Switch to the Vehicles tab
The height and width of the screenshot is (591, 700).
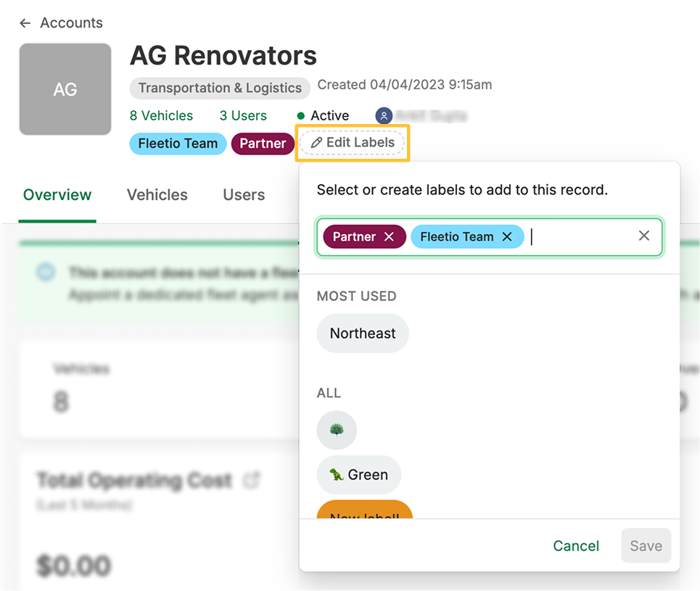click(157, 195)
